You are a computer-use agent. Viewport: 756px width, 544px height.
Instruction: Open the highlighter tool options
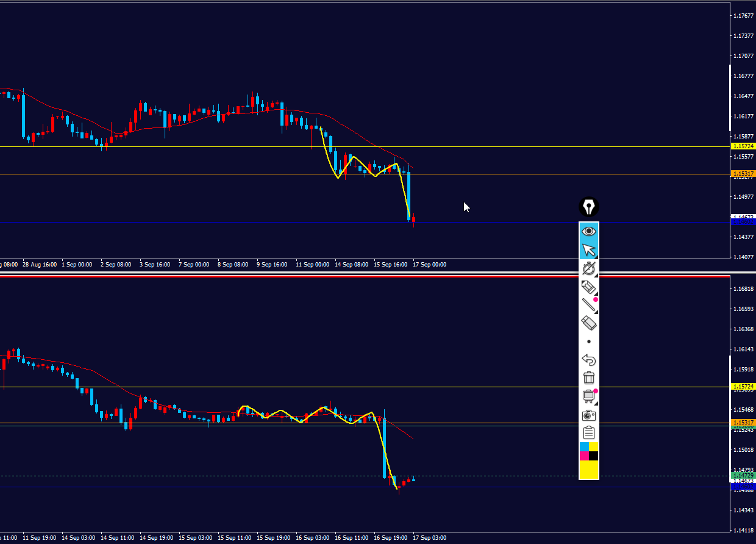click(589, 287)
